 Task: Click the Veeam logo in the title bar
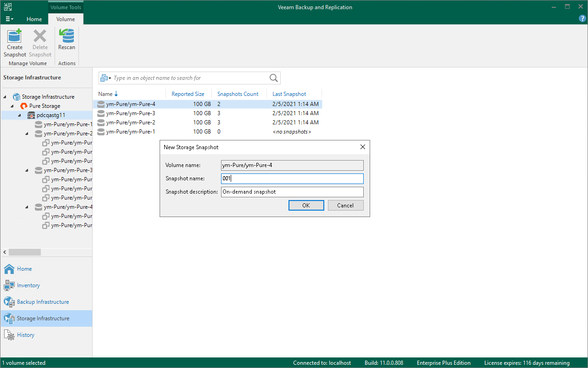coord(8,7)
